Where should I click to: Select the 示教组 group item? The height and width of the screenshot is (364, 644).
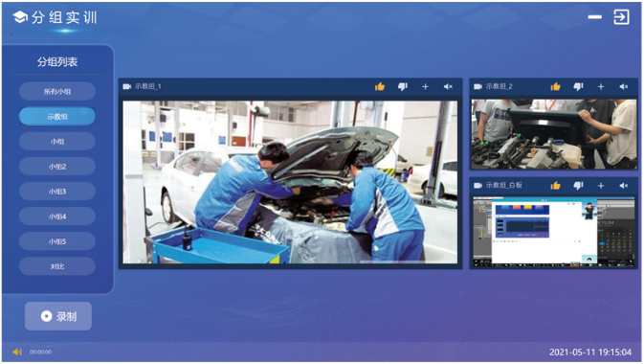coord(57,117)
